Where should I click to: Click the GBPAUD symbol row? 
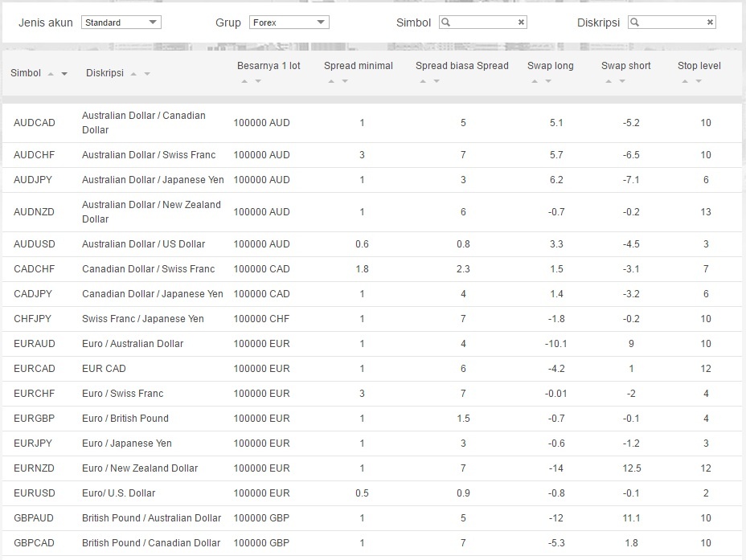pos(33,518)
